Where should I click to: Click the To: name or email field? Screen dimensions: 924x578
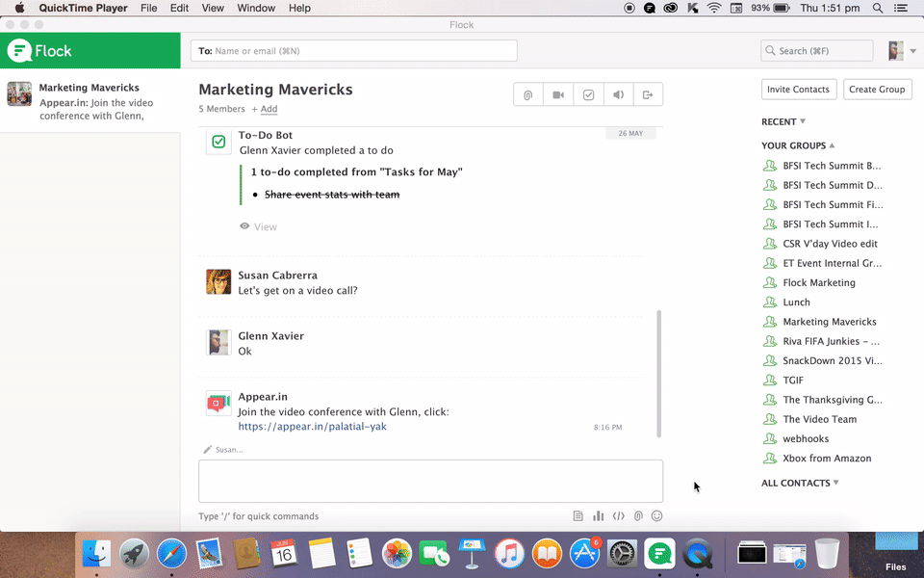(354, 51)
